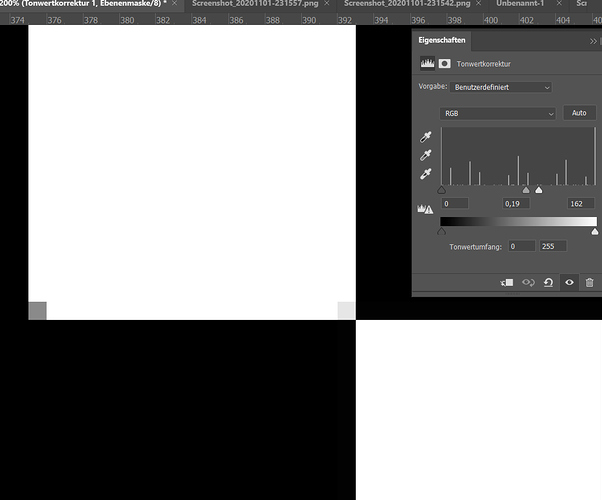602x500 pixels.
Task: Click ruler mark 390
Action: pos(309,20)
